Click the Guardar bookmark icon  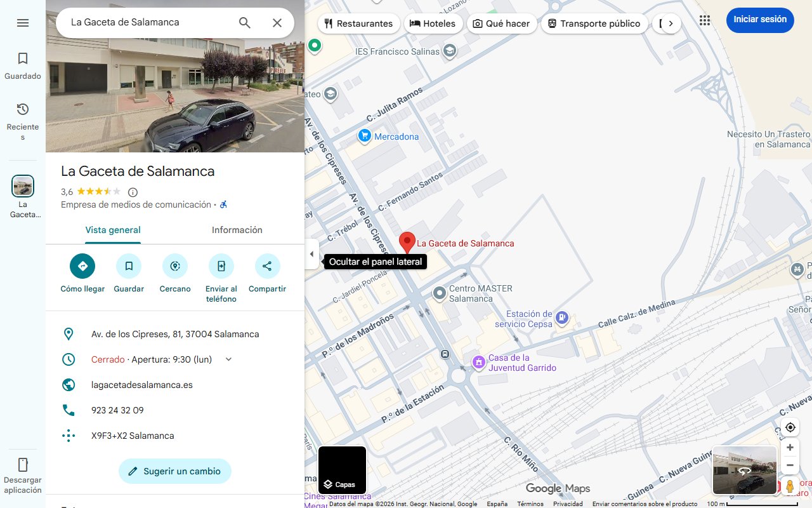coord(129,265)
